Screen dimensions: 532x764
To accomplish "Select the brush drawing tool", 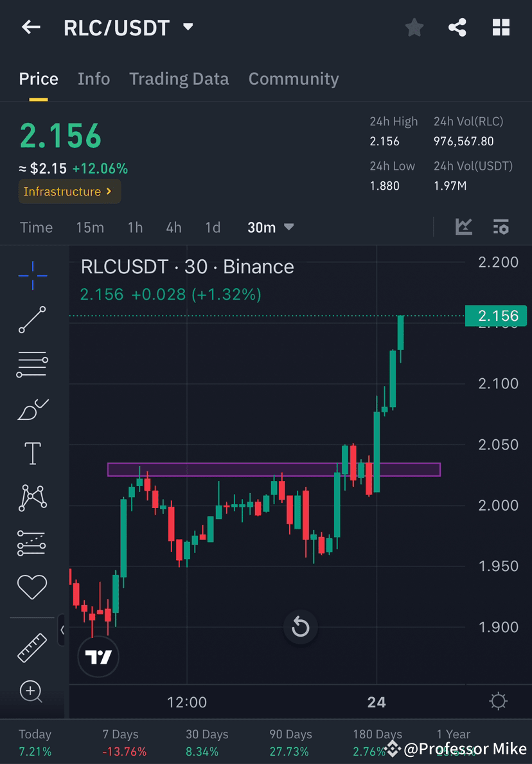I will pos(32,408).
